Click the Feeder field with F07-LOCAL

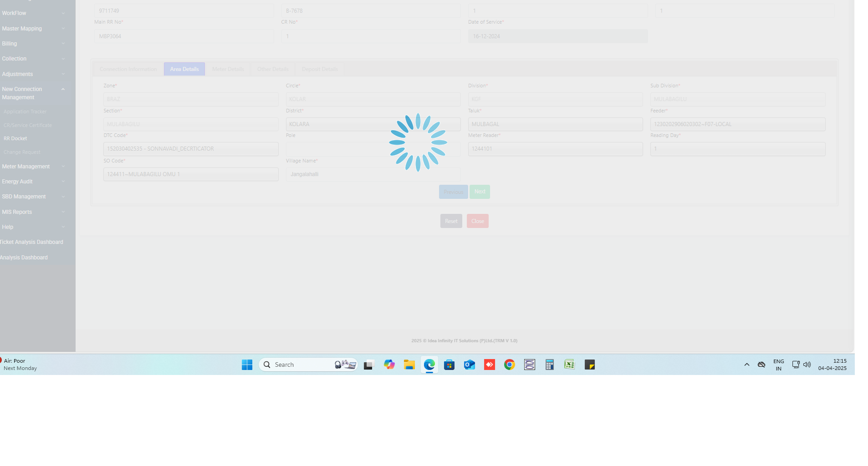(738, 124)
